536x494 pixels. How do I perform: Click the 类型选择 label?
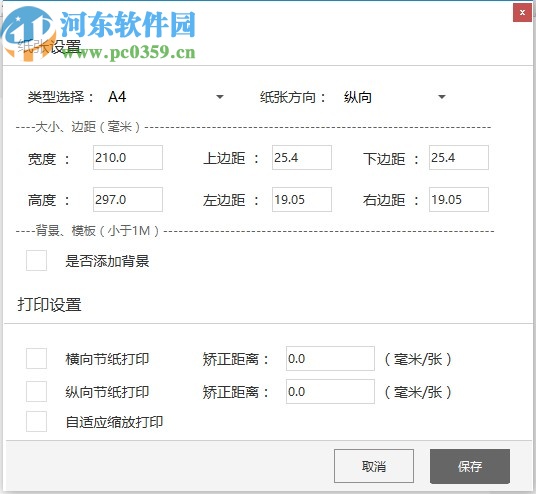[x=61, y=97]
